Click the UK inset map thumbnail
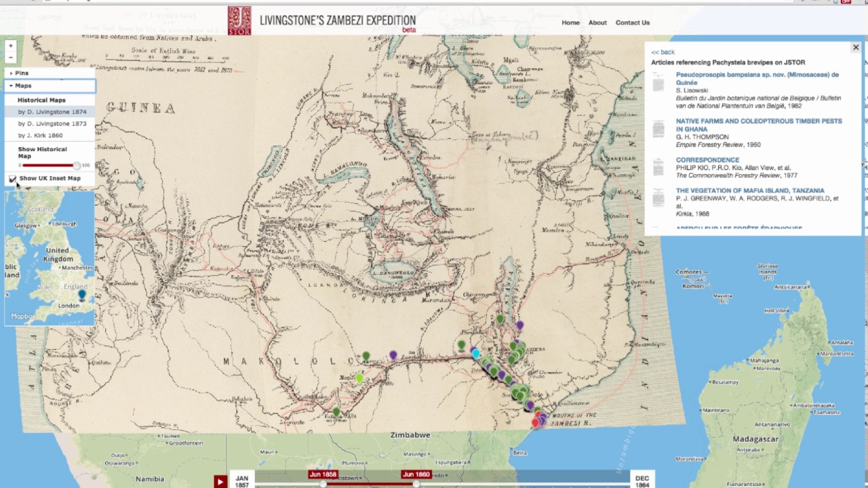868x488 pixels. [50, 258]
